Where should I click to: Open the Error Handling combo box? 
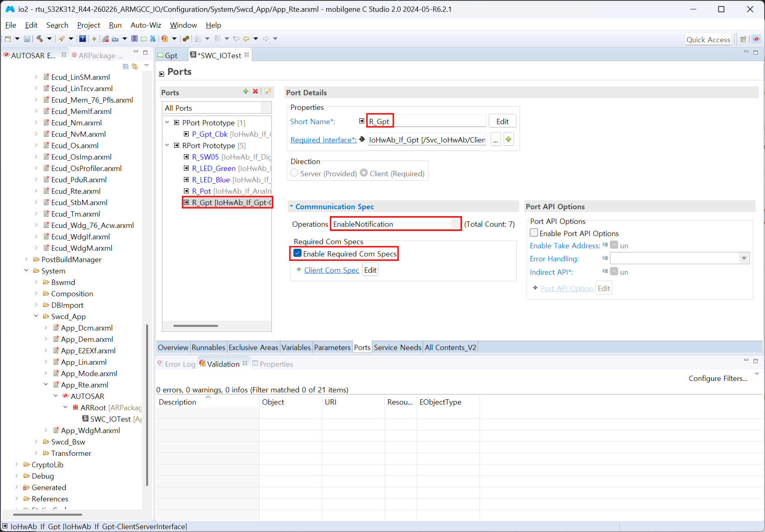coord(744,258)
